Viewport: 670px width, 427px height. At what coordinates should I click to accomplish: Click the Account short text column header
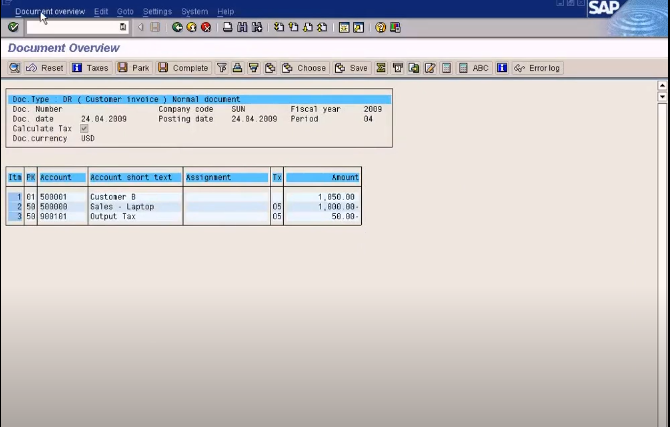135,177
